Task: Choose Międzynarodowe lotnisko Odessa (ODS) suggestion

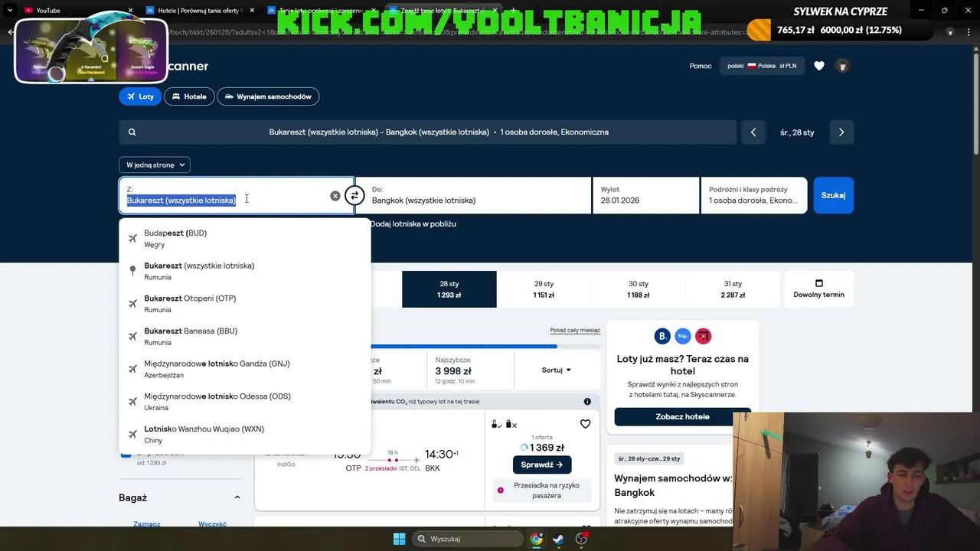Action: tap(245, 402)
